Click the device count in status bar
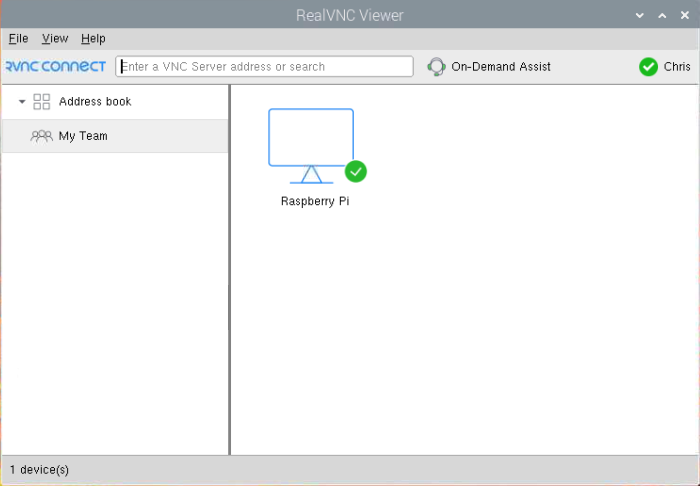Image resolution: width=700 pixels, height=486 pixels. click(39, 469)
